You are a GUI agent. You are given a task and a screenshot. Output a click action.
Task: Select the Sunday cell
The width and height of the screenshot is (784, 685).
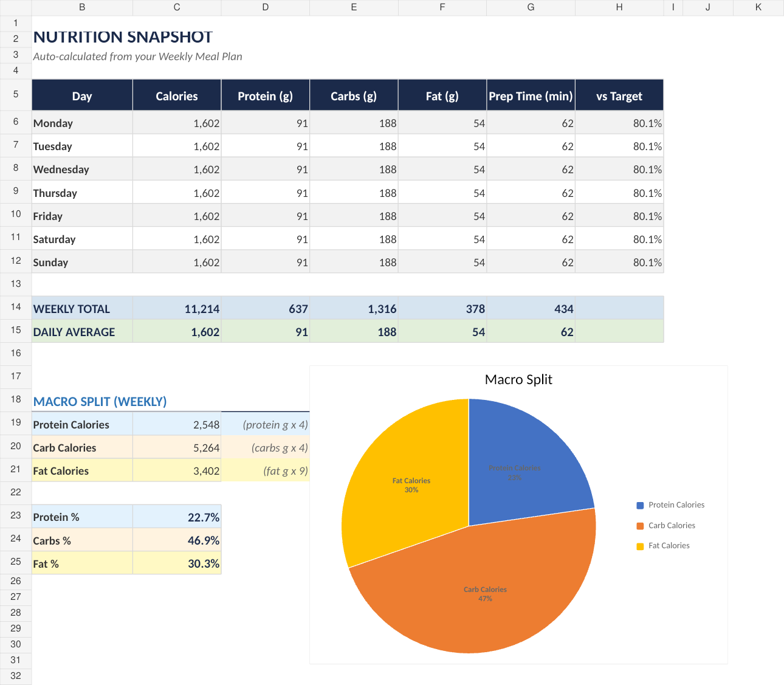coord(82,262)
